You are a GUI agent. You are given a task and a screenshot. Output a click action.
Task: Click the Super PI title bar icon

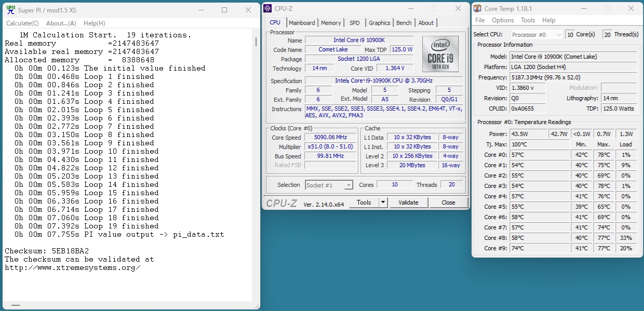pyautogui.click(x=10, y=9)
